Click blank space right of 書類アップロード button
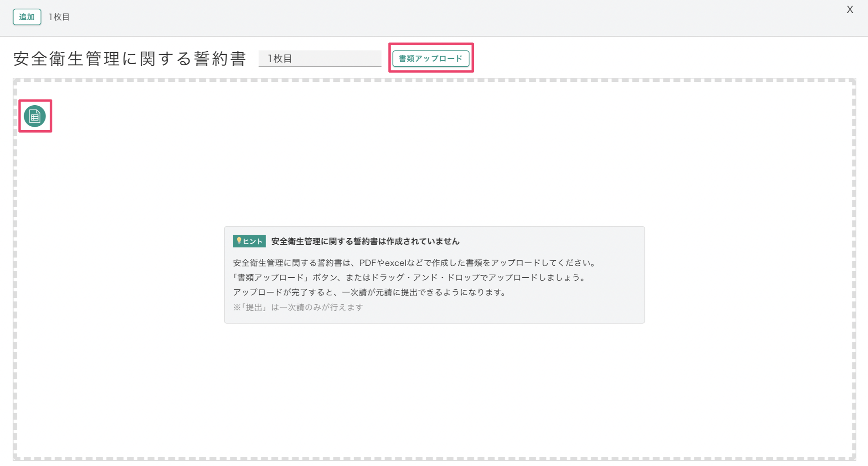 click(x=645, y=58)
